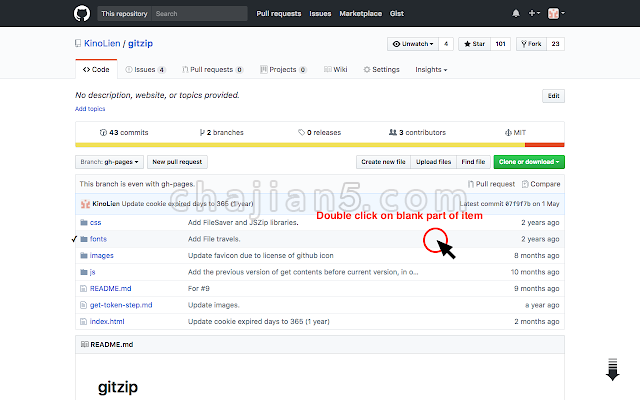Switch to the Pull requests tab
The width and height of the screenshot is (640, 400).
point(213,69)
